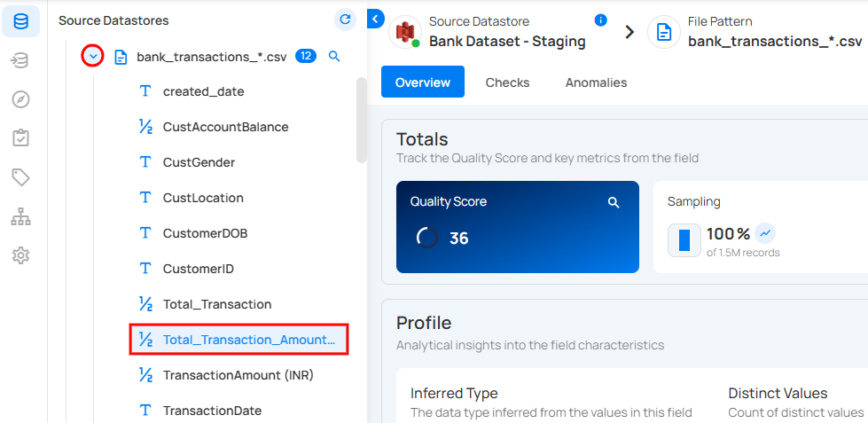This screenshot has height=423, width=868.
Task: Open the Checks clipboard sidebar icon
Action: 20,137
